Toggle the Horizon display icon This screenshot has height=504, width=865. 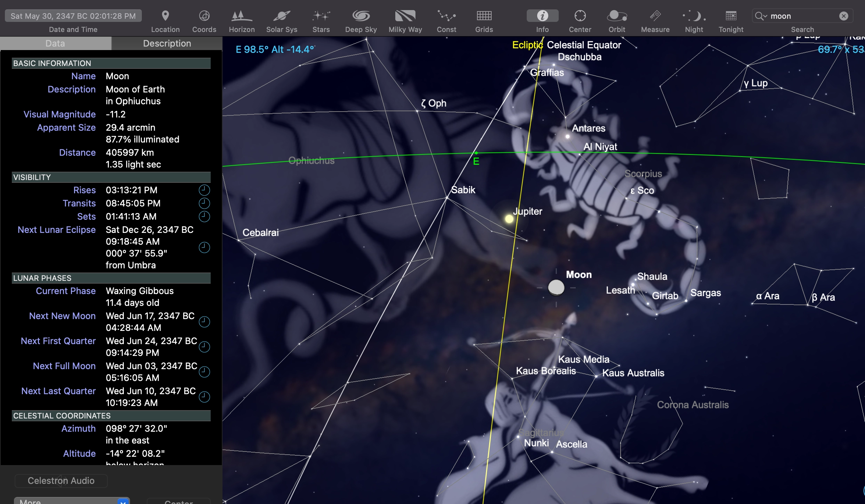pyautogui.click(x=242, y=16)
